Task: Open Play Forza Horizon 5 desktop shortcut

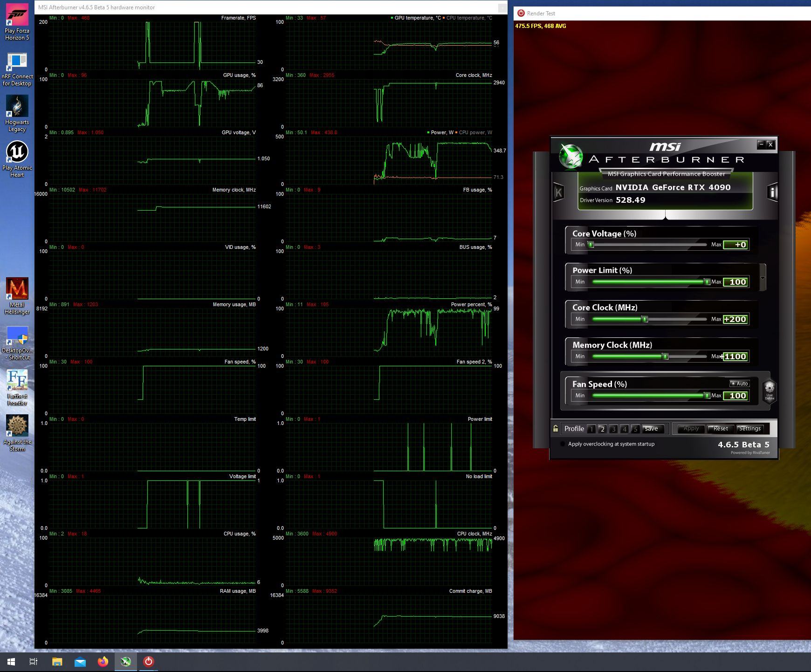Action: 17,22
